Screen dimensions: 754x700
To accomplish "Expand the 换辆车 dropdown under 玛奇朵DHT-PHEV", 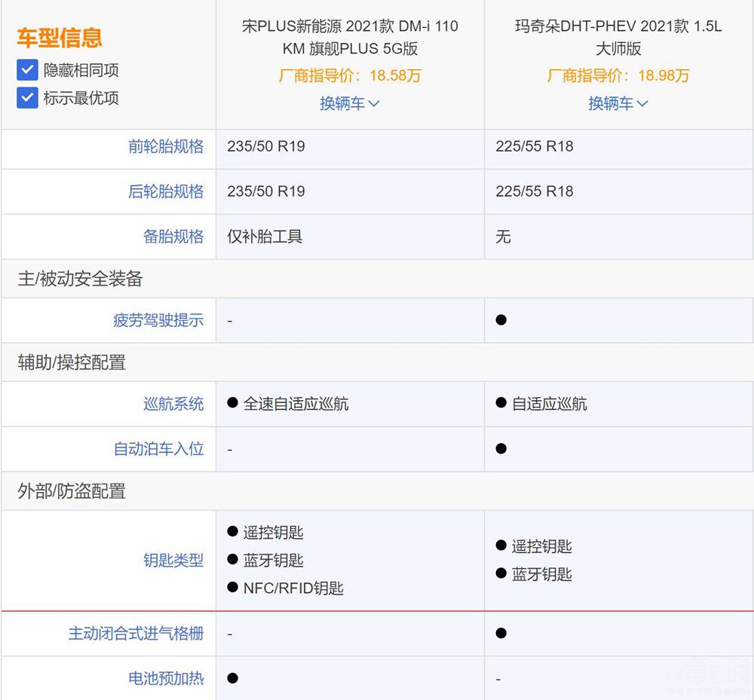I will pyautogui.click(x=618, y=103).
